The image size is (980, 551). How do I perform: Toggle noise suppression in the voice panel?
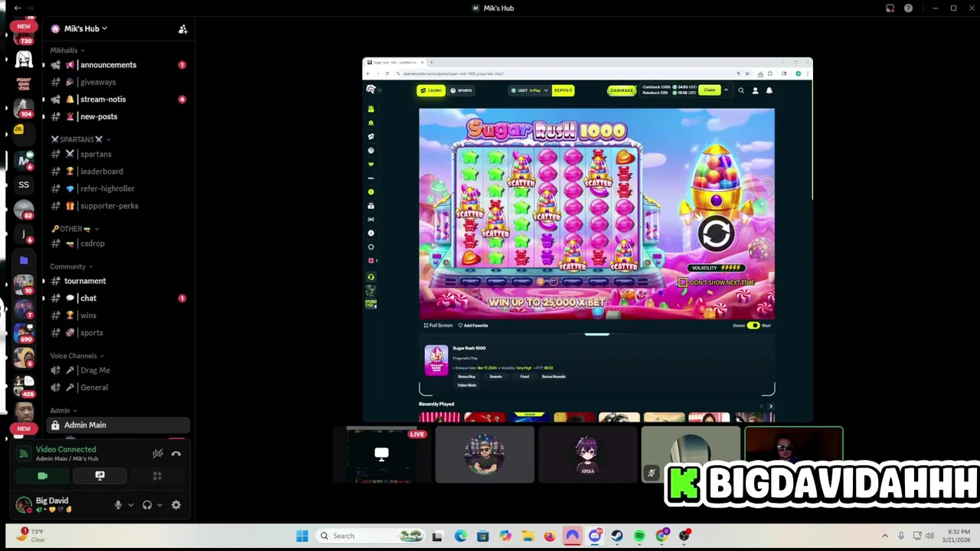[158, 454]
